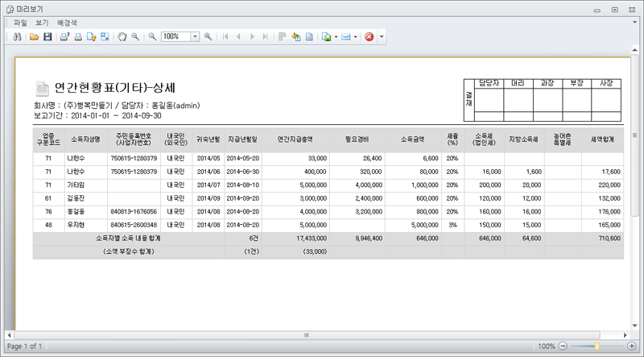Screen dimensions: 644x357
Task: Select the Hand pan tool
Action: (x=122, y=37)
